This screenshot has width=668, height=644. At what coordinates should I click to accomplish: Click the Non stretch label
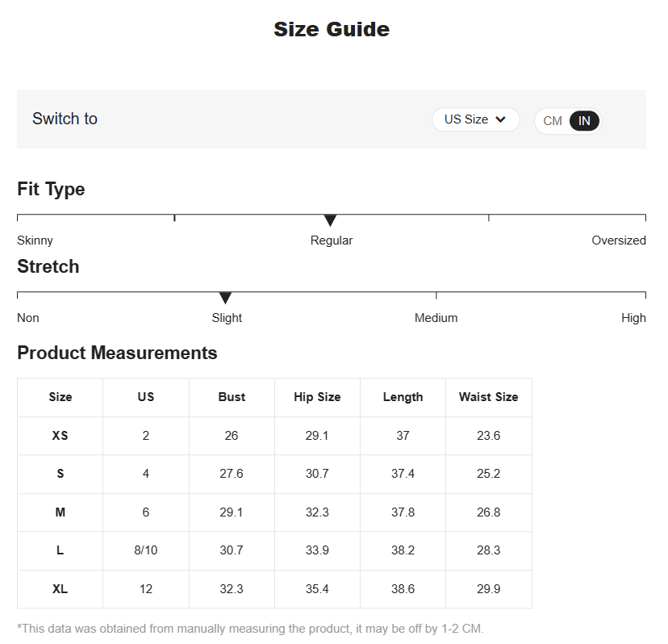coord(28,318)
